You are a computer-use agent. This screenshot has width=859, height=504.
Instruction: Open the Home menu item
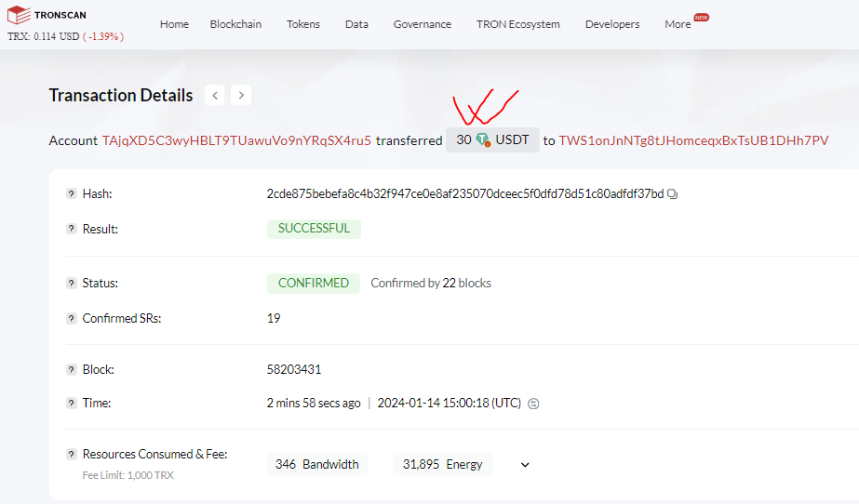pos(174,24)
